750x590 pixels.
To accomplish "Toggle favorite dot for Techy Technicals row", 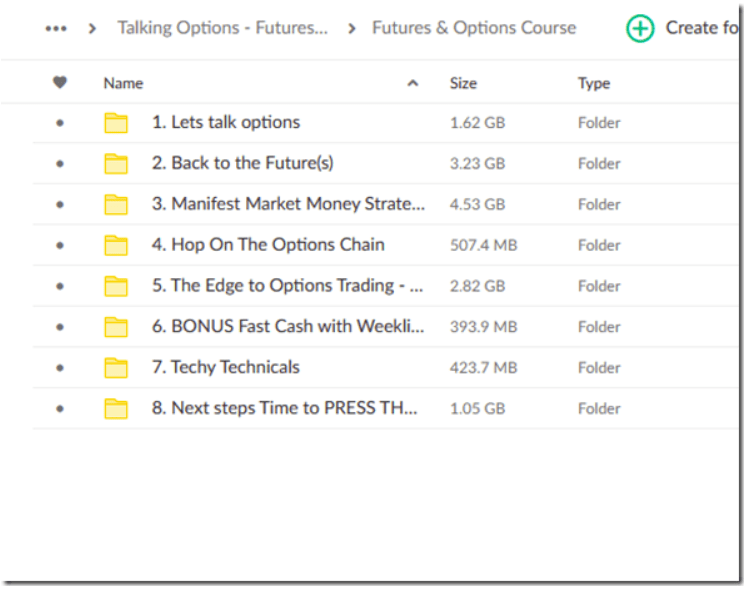I will (60, 368).
